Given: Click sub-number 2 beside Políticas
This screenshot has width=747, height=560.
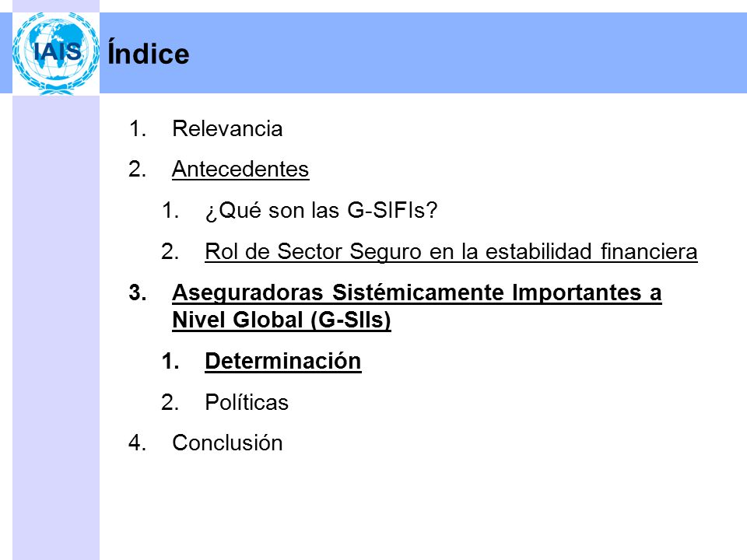Looking at the screenshot, I should point(170,402).
